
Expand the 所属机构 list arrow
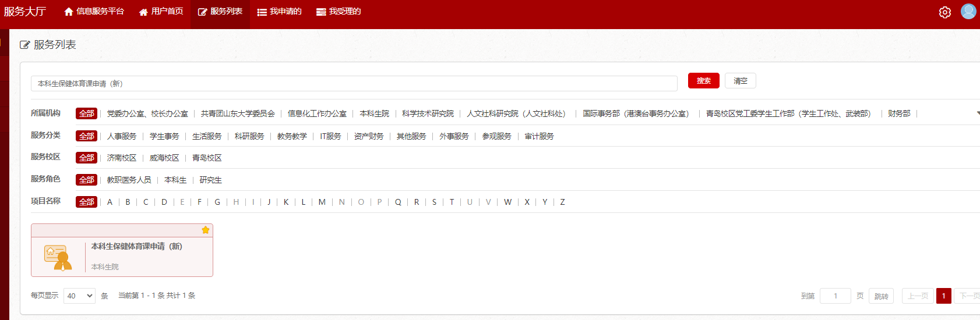977,113
